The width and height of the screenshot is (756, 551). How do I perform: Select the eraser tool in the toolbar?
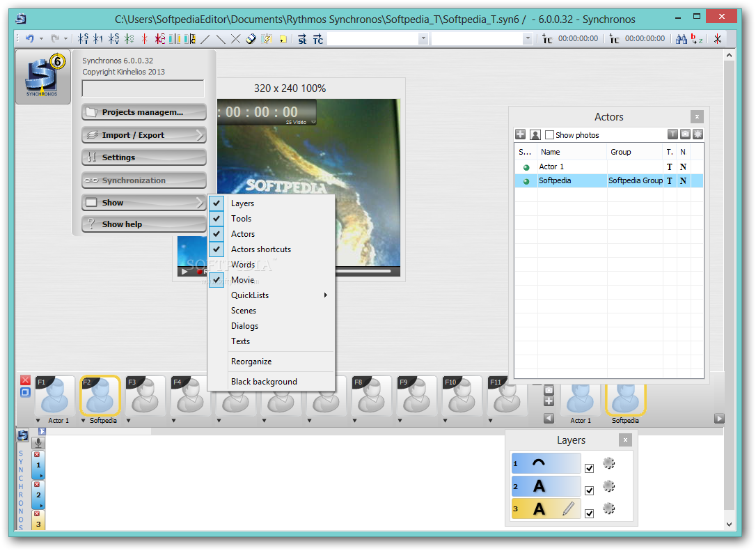(251, 39)
